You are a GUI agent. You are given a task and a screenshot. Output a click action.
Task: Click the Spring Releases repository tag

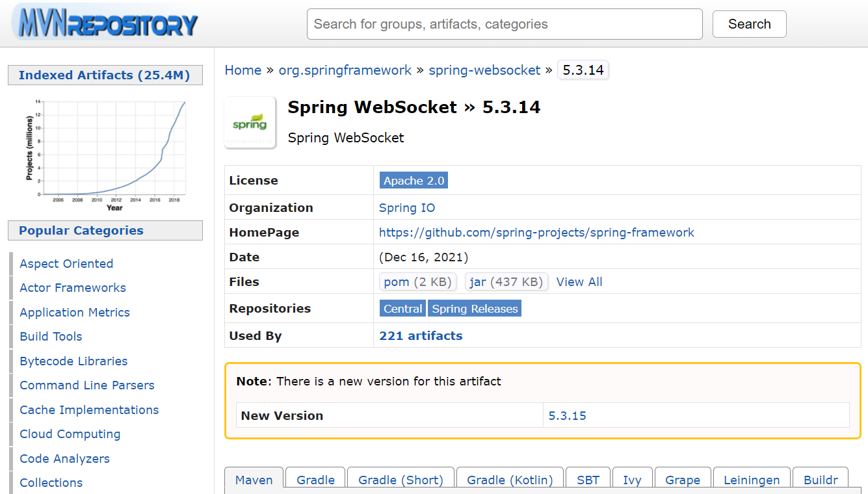pyautogui.click(x=475, y=309)
